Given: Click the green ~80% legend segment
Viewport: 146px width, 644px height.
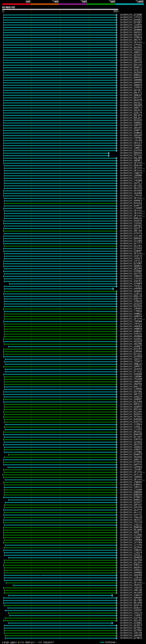Looking at the screenshot, I should coord(101,4).
